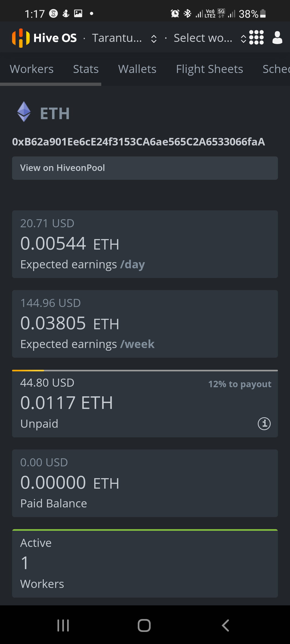Image resolution: width=290 pixels, height=644 pixels.
Task: Open the Android recent apps button
Action: [63, 625]
